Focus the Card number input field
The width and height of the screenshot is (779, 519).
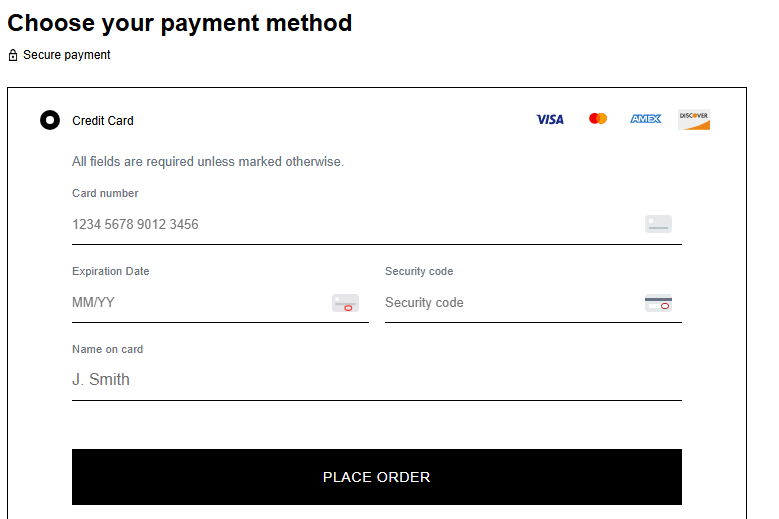click(x=350, y=224)
